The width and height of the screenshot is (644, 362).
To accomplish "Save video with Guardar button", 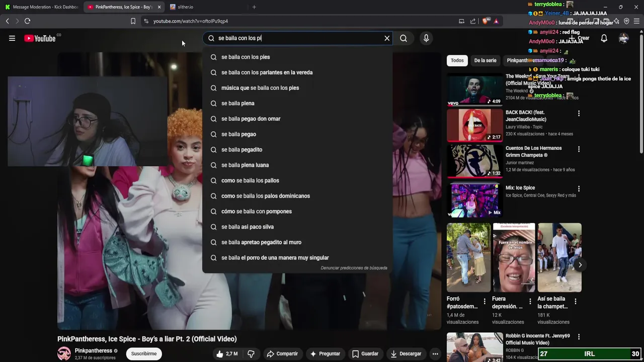I will pyautogui.click(x=365, y=354).
